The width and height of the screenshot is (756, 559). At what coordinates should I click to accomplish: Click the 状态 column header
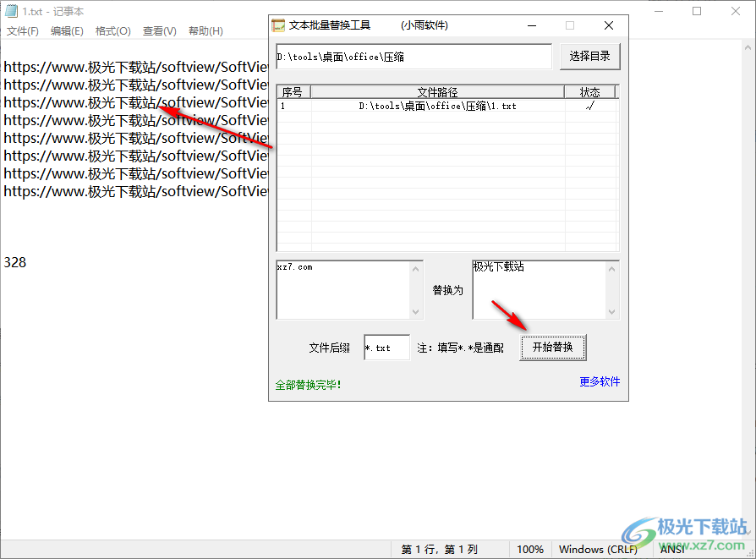[x=589, y=91]
